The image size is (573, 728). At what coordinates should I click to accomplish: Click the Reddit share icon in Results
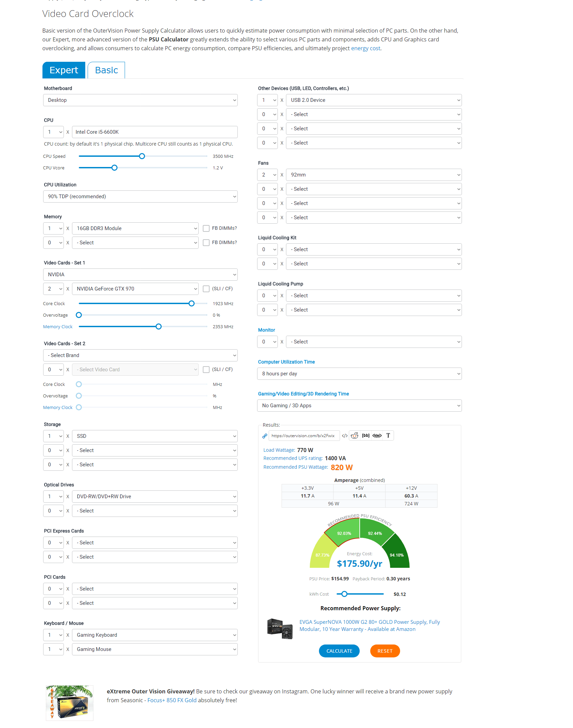355,436
